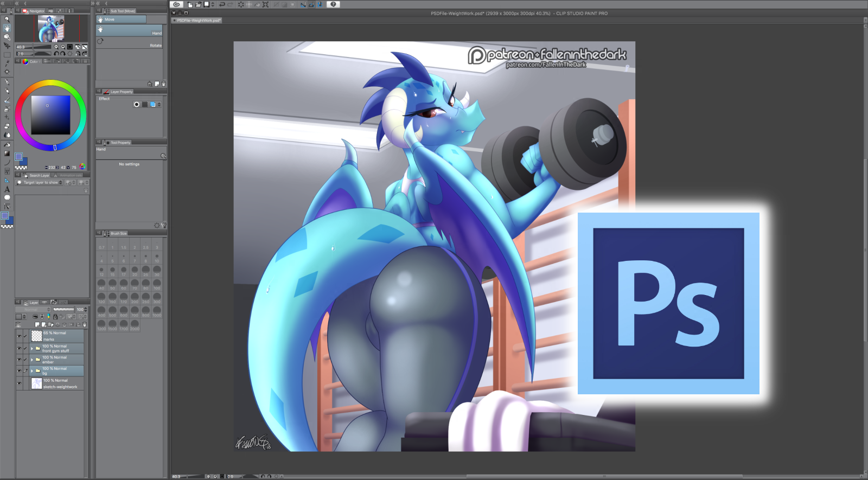The image size is (868, 480).
Task: Toggle the check mark on front gym stuff
Action: coord(25,348)
